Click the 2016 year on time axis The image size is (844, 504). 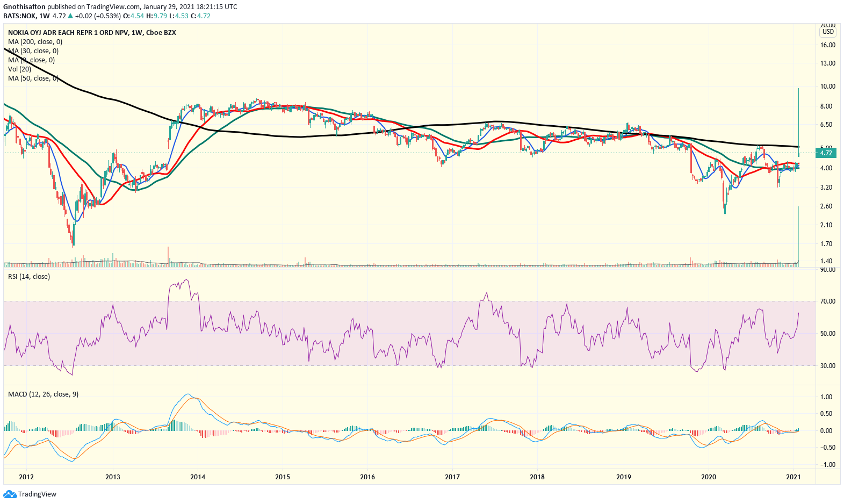[367, 477]
